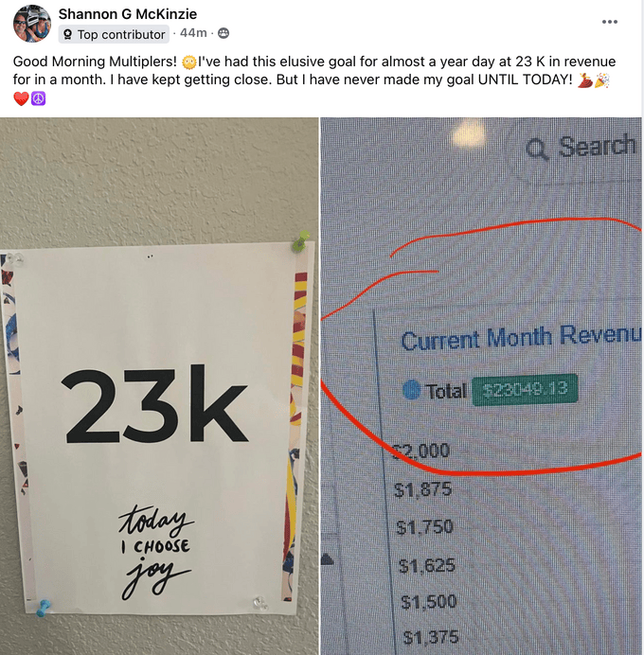The width and height of the screenshot is (644, 655).
Task: Click the sun emoji in post text
Action: click(189, 62)
